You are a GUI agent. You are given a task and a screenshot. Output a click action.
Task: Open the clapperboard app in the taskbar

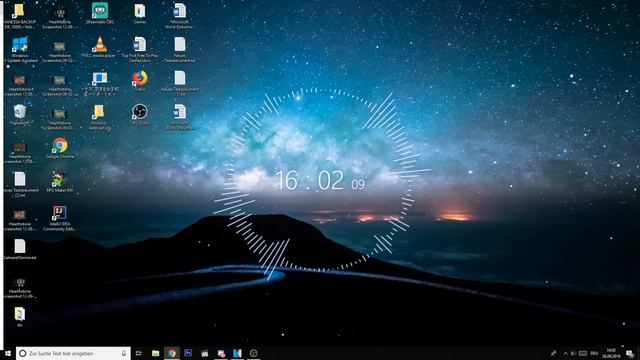pyautogui.click(x=204, y=353)
